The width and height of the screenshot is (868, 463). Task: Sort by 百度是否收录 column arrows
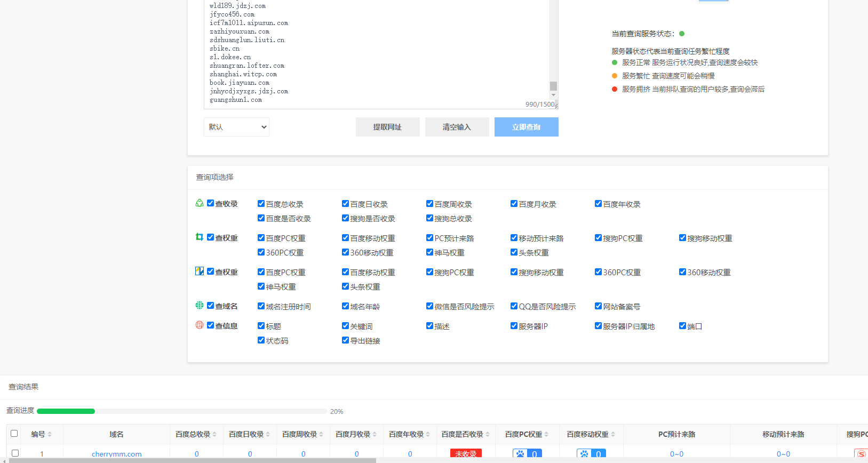488,434
